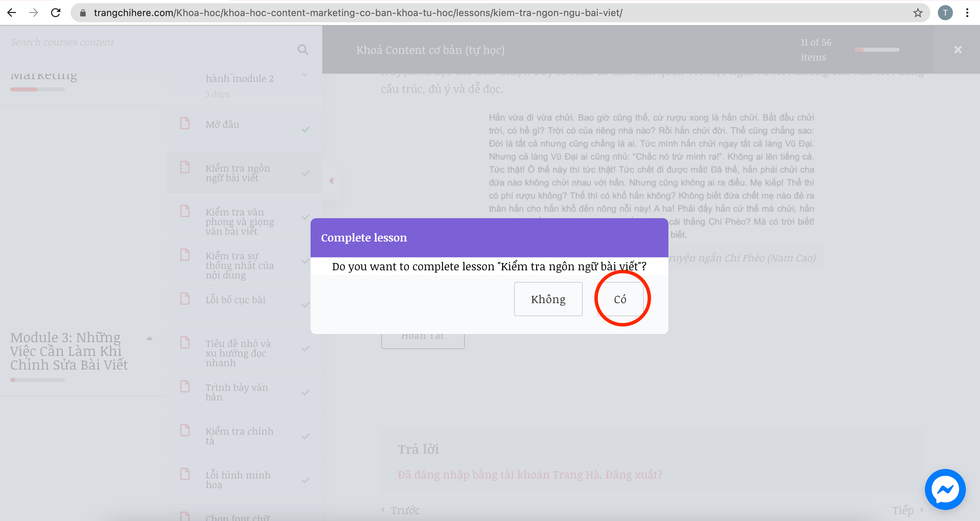This screenshot has height=521, width=980.
Task: Collapse Module 3 section arrow
Action: coord(149,338)
